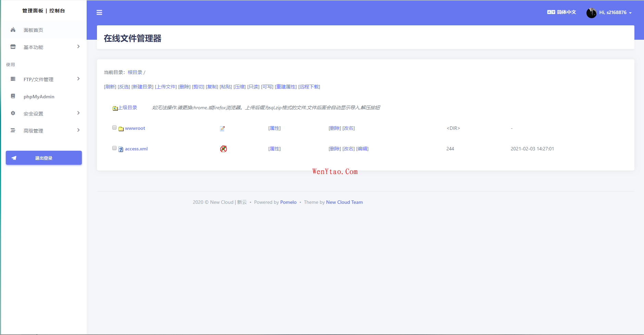Click 改名 in the access.xml row
644x335 pixels.
tap(348, 149)
